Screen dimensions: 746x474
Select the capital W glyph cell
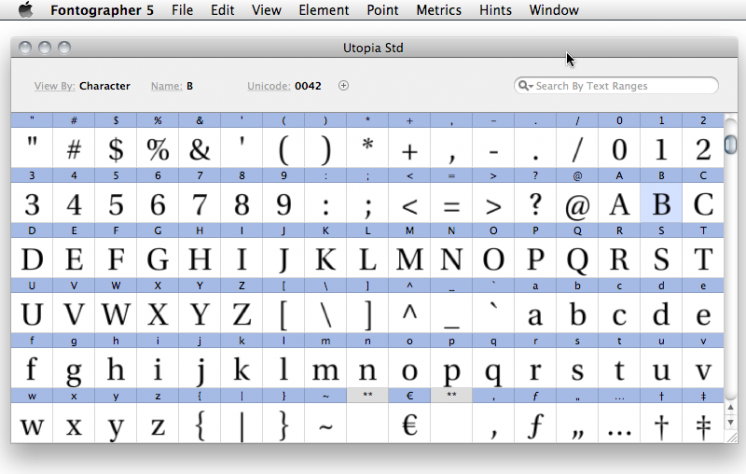click(x=116, y=313)
